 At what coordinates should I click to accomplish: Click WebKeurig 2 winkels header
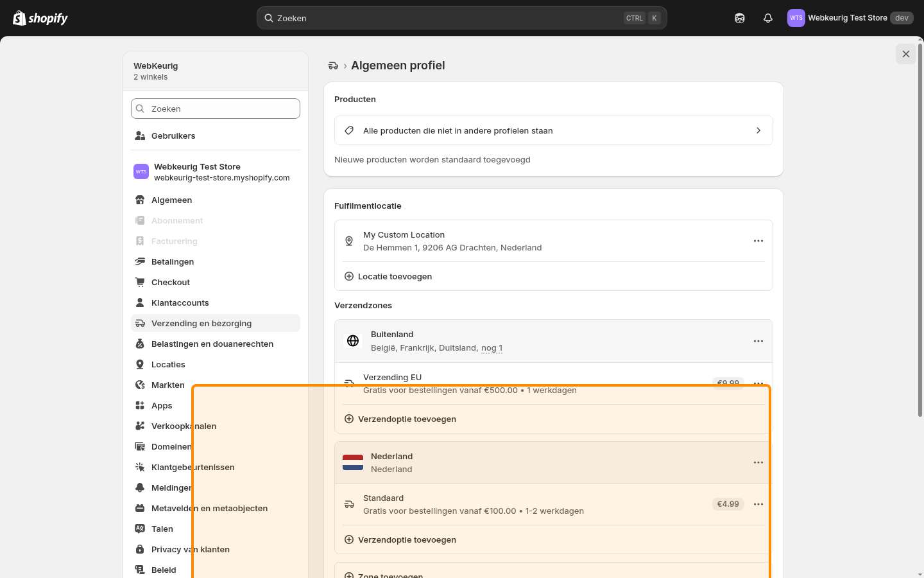[x=216, y=71]
